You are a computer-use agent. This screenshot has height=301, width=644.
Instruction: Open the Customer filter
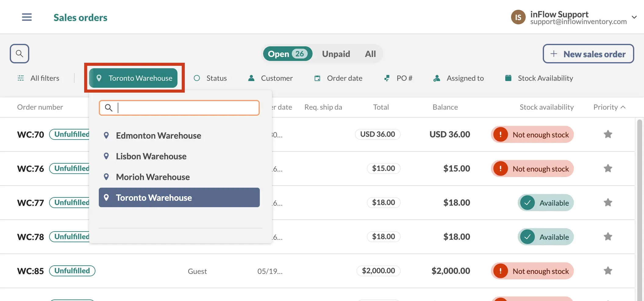270,78
